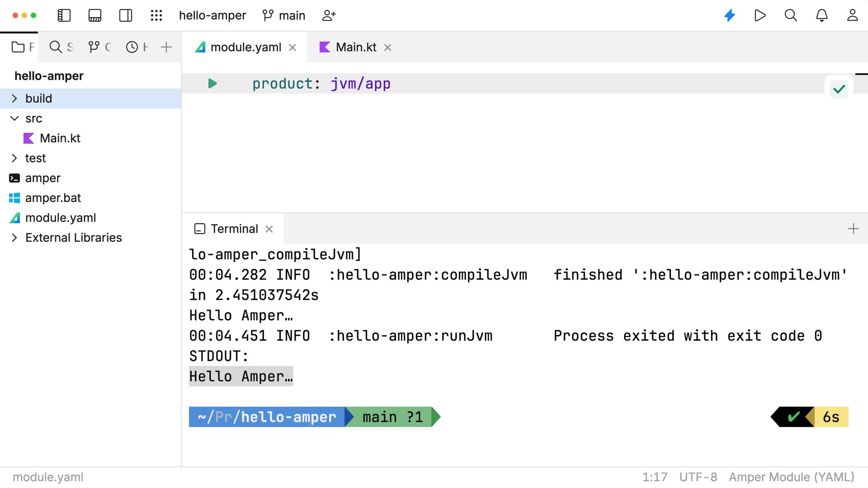This screenshot has width=868, height=488.
Task: Close the Main.kt editor tab
Action: 387,47
